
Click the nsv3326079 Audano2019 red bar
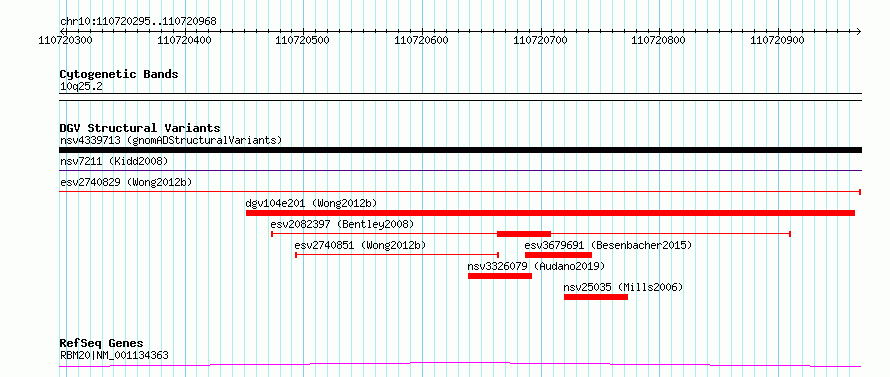[x=499, y=276]
